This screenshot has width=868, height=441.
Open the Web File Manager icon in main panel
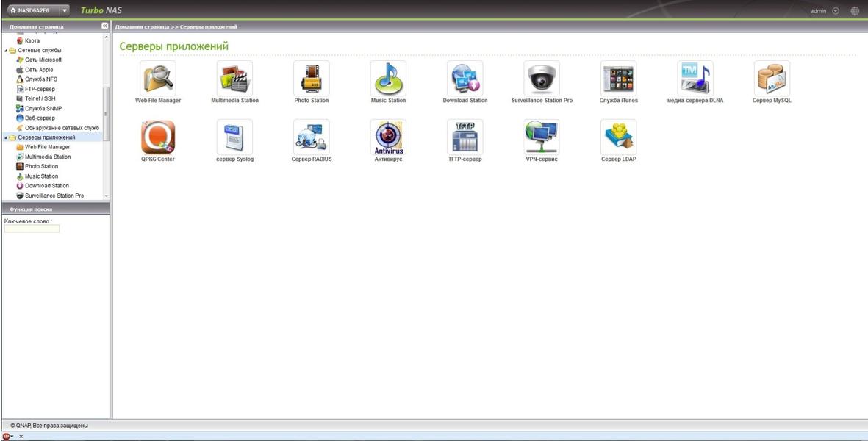point(158,78)
